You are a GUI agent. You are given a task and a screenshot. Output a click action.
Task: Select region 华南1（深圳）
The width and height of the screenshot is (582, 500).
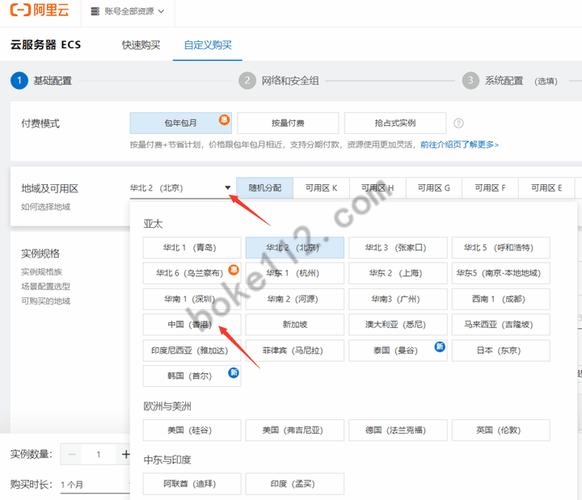pyautogui.click(x=192, y=299)
